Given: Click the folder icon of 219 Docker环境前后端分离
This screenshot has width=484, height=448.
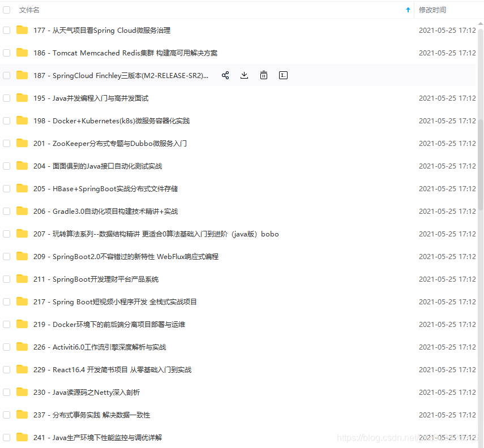Looking at the screenshot, I should tap(22, 324).
